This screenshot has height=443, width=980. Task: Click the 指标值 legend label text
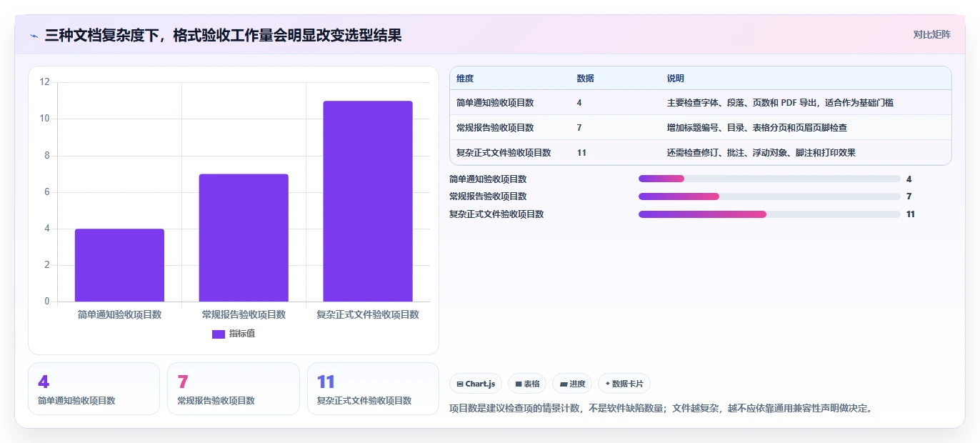pyautogui.click(x=242, y=334)
